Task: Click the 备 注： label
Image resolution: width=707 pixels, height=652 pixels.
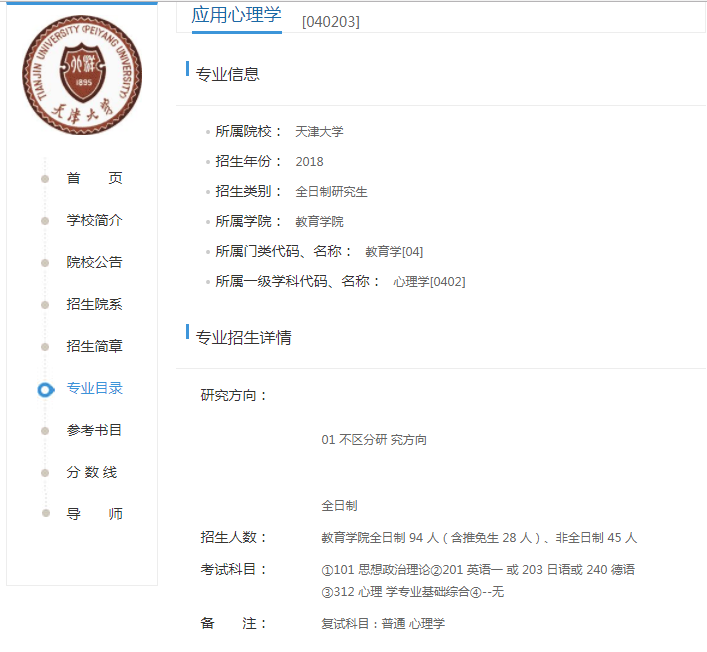Action: click(x=234, y=623)
